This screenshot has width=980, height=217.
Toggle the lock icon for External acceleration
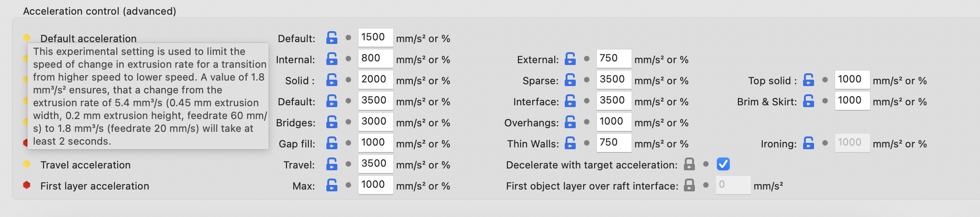[x=570, y=59]
